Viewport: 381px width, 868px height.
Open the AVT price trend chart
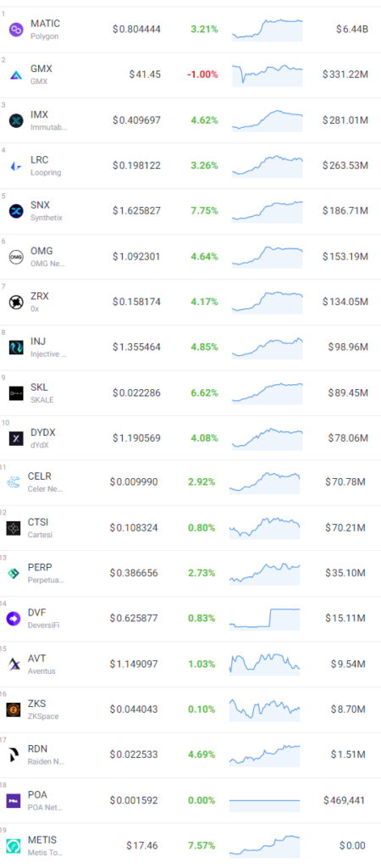[264, 663]
